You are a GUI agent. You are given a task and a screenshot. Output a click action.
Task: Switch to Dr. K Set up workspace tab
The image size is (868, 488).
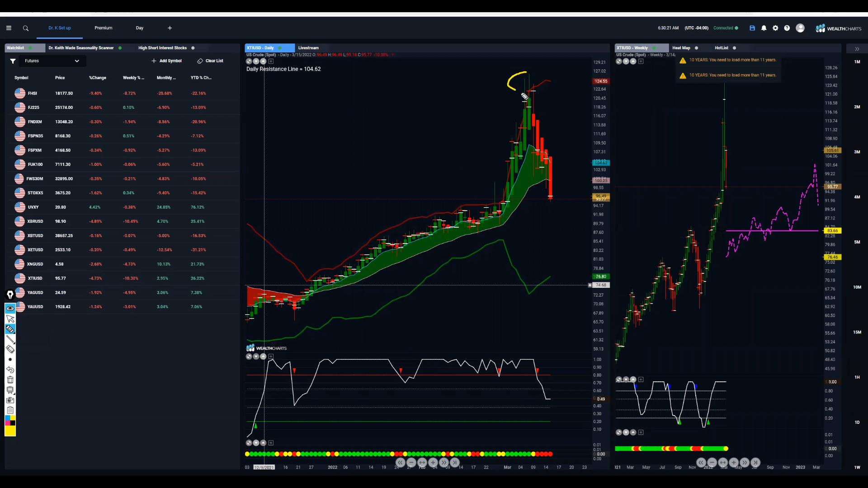(60, 28)
